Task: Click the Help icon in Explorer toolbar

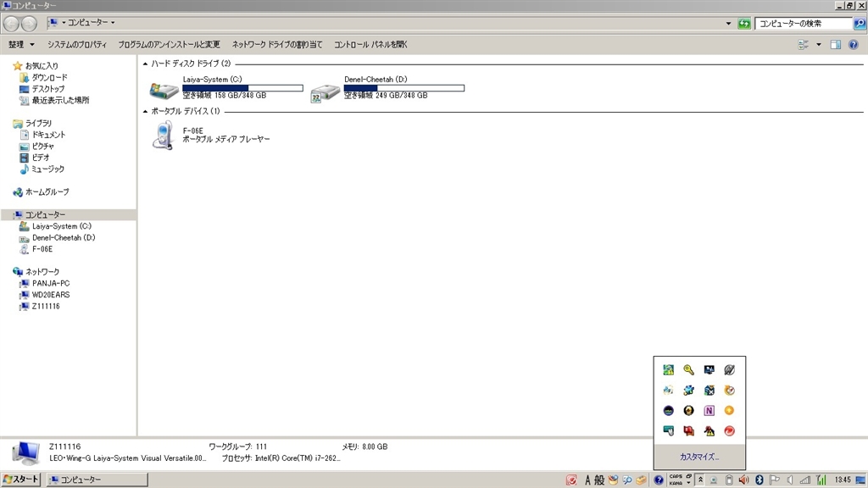Action: [853, 45]
